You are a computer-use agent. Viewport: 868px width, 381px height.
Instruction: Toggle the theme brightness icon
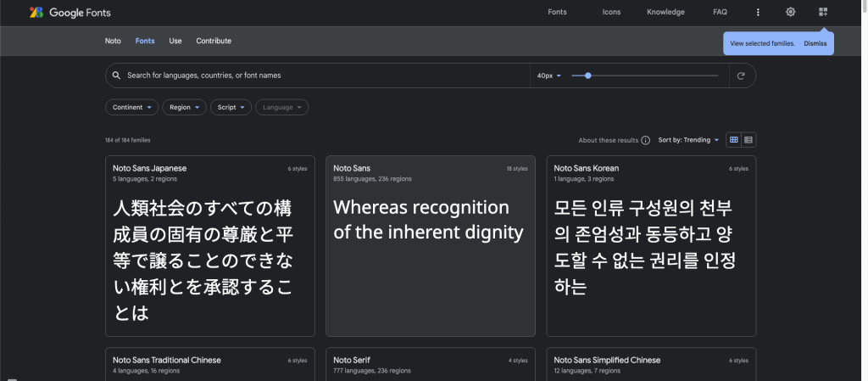(x=791, y=12)
